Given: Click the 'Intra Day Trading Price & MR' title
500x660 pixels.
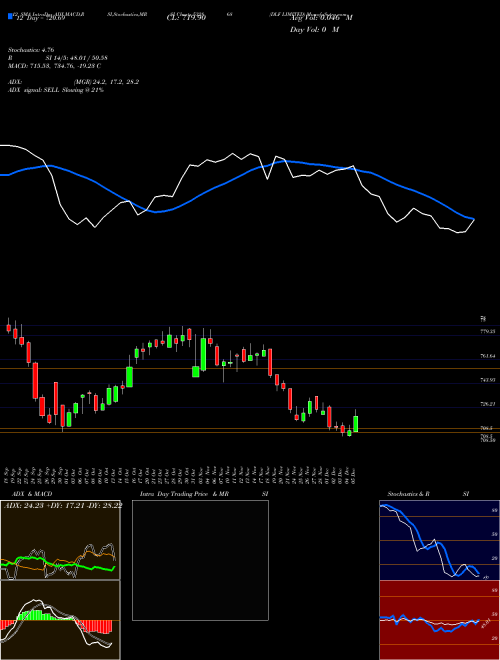Looking at the screenshot, I should coord(184,494).
